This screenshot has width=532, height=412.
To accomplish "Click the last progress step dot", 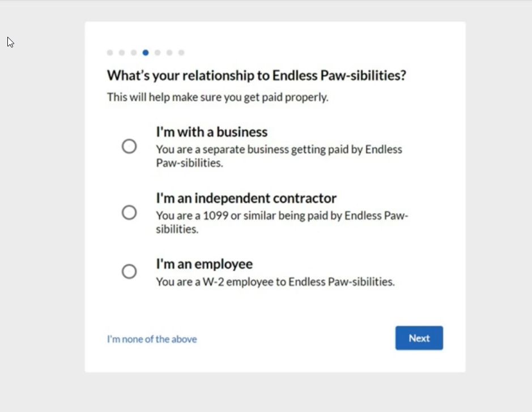I will click(x=181, y=53).
